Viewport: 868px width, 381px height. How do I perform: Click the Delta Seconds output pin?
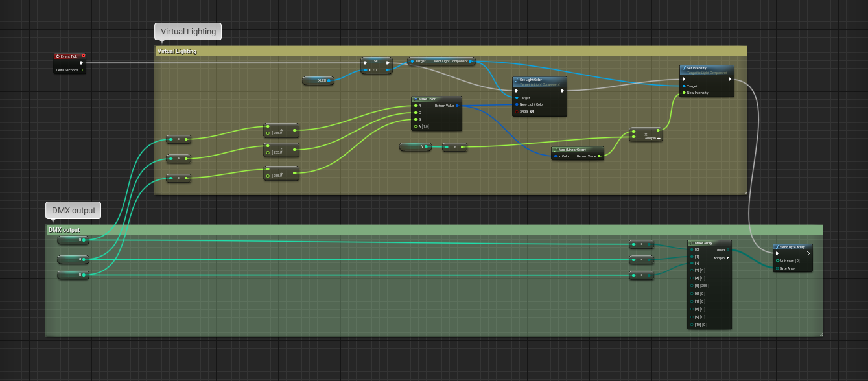click(81, 70)
